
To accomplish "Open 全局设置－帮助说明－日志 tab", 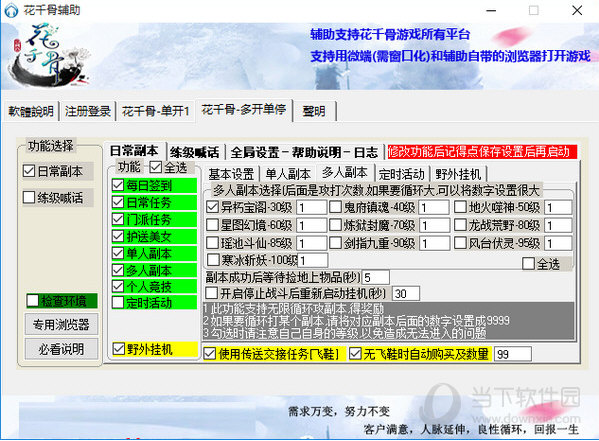I will (x=304, y=152).
